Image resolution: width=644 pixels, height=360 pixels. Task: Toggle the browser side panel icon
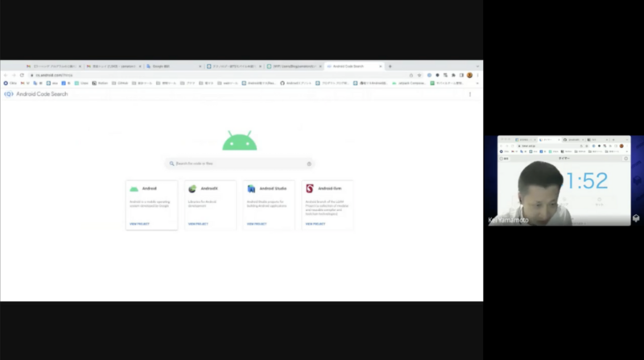point(461,75)
